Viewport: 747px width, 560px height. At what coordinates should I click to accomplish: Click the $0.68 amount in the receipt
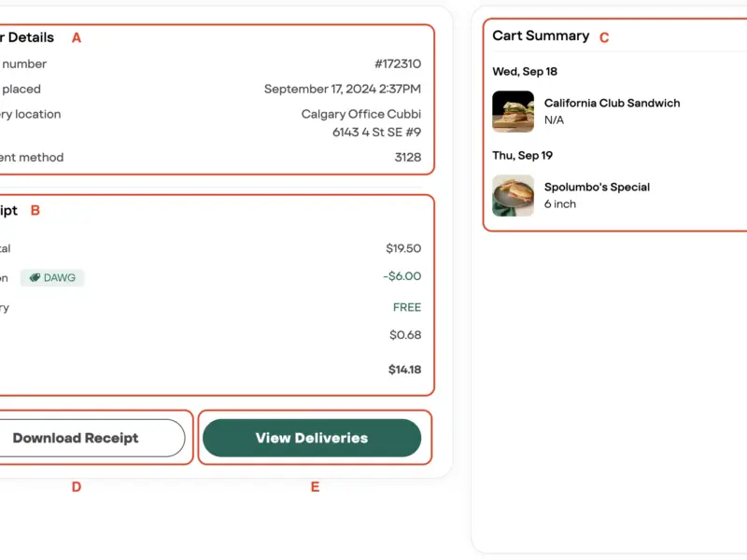405,335
